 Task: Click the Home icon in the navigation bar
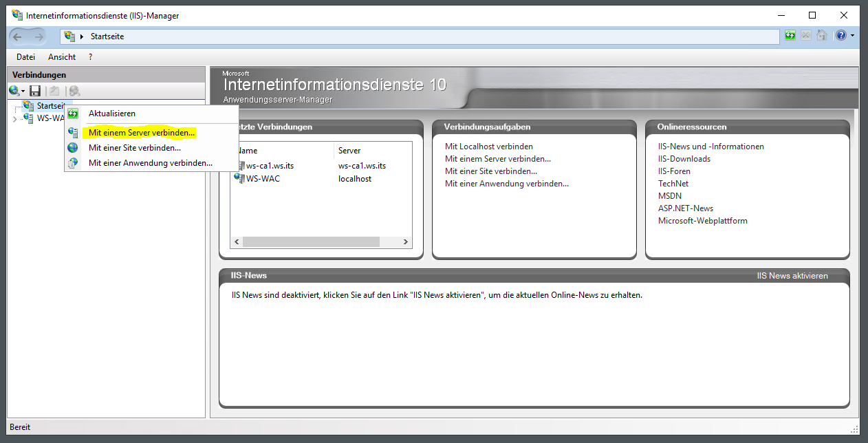821,36
